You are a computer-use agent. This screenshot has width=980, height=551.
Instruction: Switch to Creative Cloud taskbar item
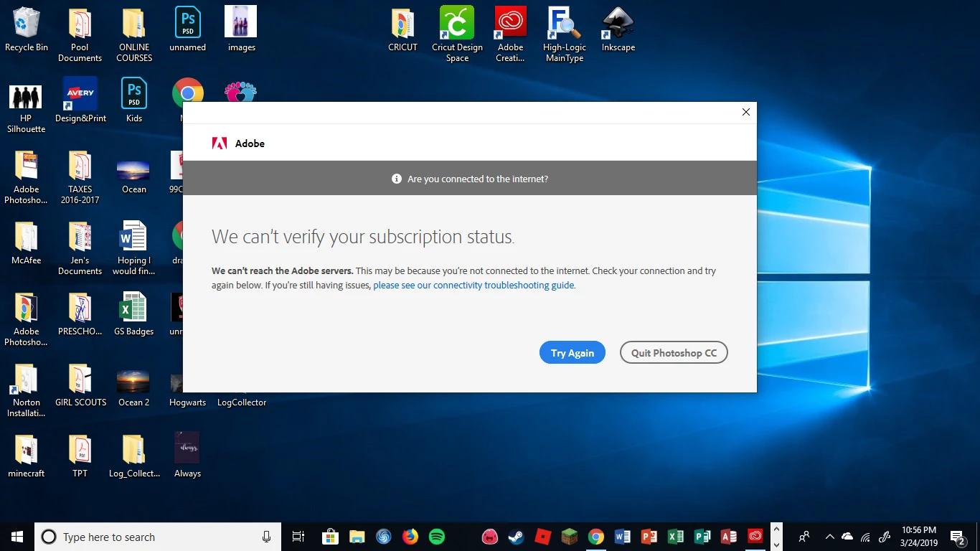pos(755,537)
